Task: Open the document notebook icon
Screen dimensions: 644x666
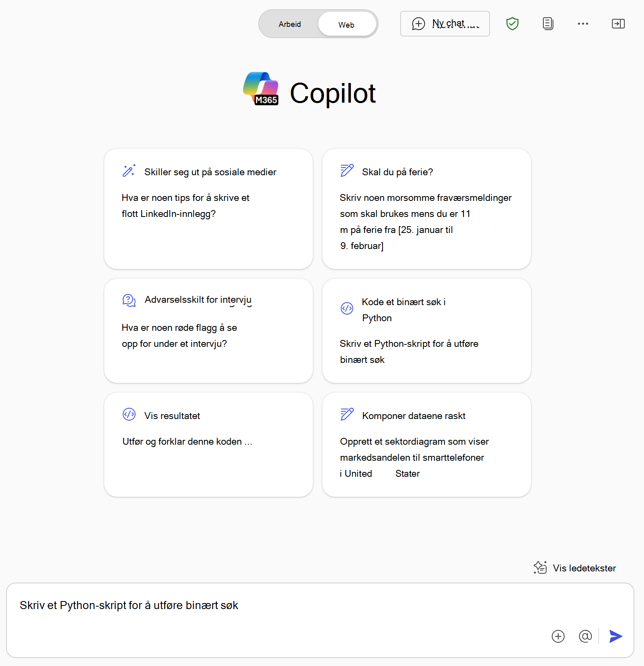Action: 548,24
